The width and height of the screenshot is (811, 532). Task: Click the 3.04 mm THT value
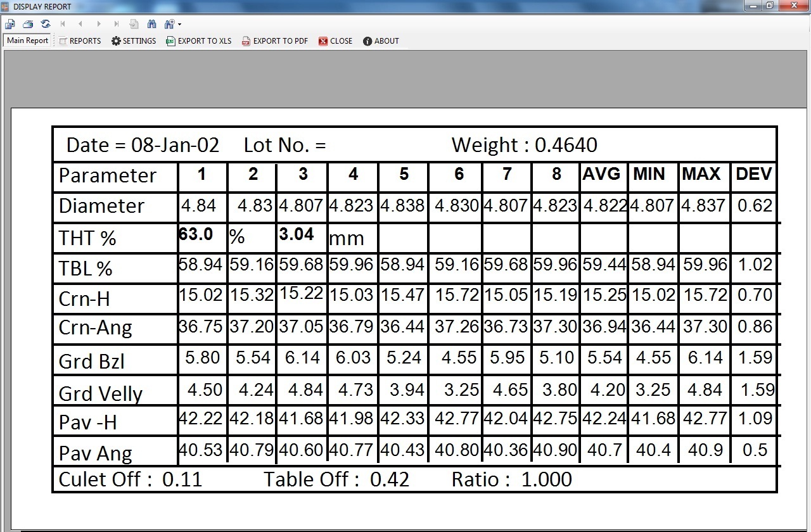click(x=297, y=234)
